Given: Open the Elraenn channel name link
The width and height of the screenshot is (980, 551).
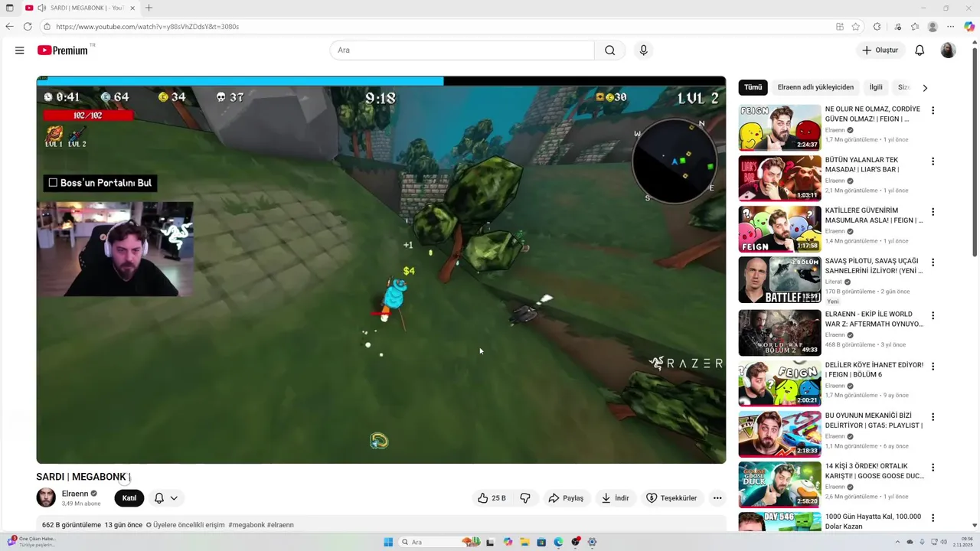Looking at the screenshot, I should coord(75,494).
